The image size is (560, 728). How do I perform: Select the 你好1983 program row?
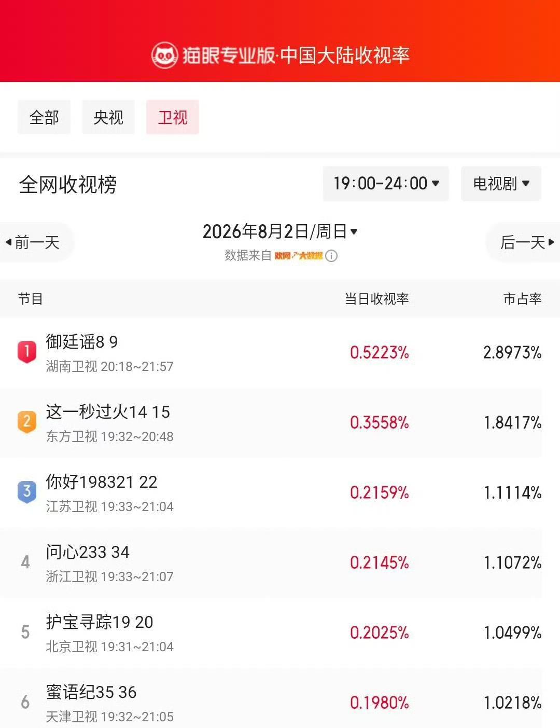(x=280, y=493)
